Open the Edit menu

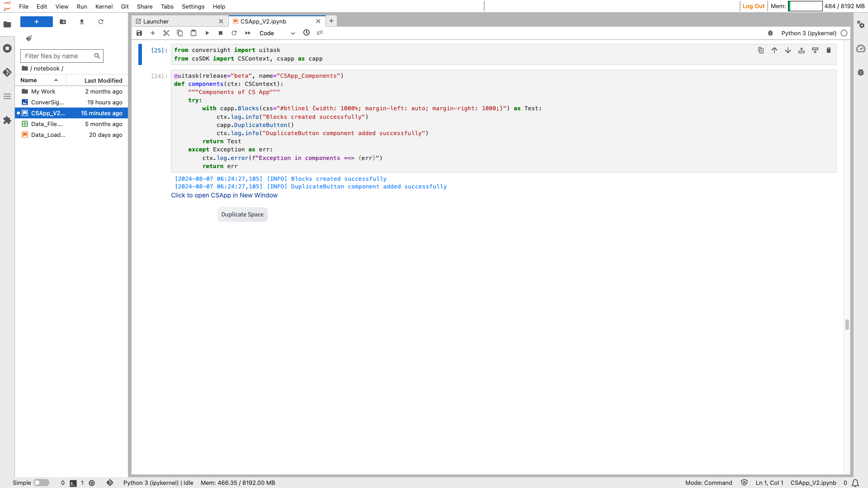42,6
